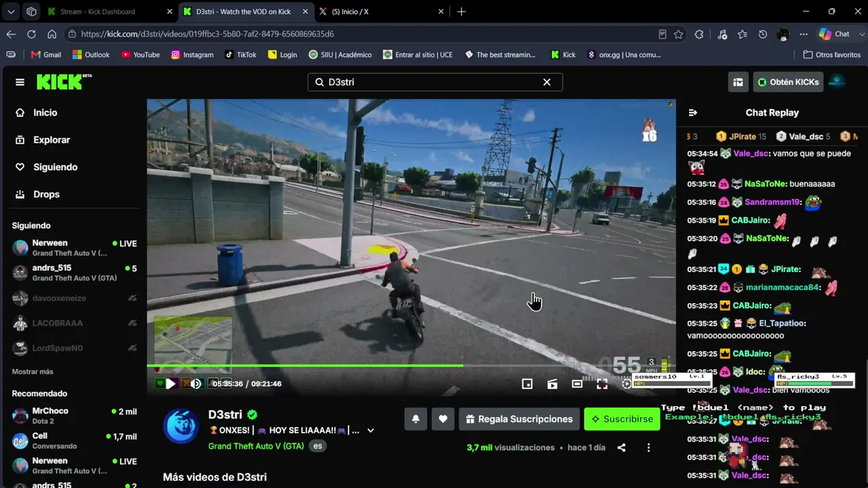The width and height of the screenshot is (868, 488).
Task: Open the offline LordSpawN0 channel
Action: (x=74, y=348)
